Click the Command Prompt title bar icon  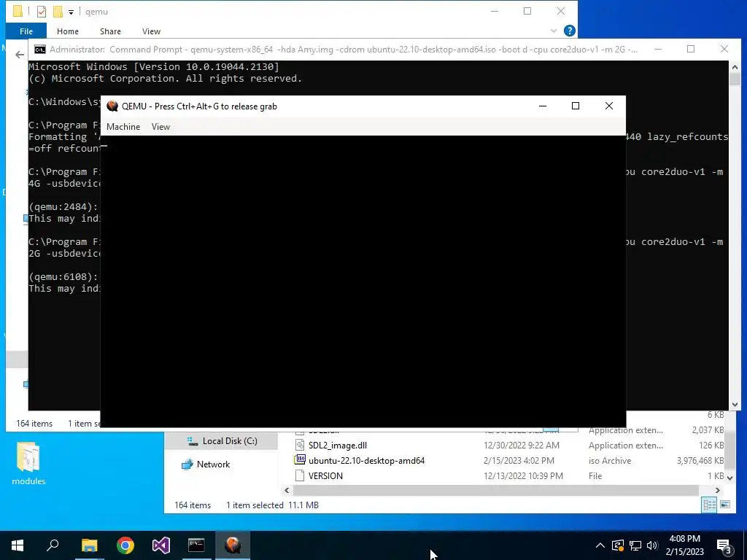[x=40, y=50]
